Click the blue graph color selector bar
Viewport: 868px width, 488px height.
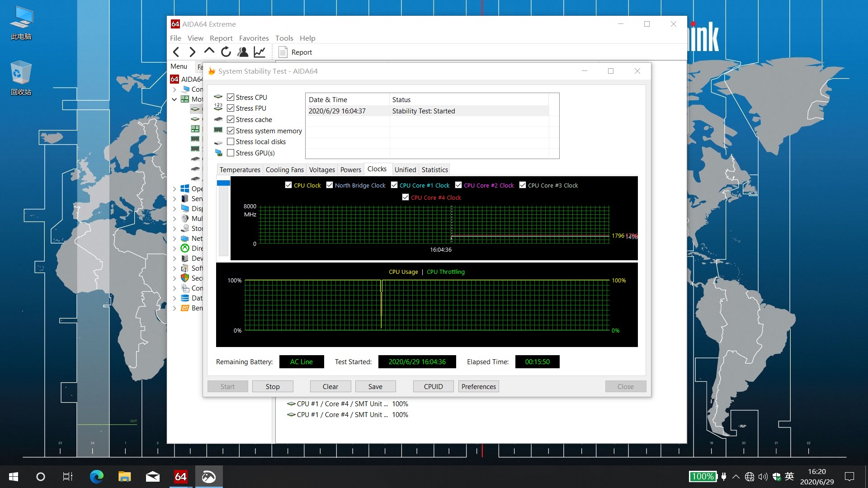[x=223, y=183]
